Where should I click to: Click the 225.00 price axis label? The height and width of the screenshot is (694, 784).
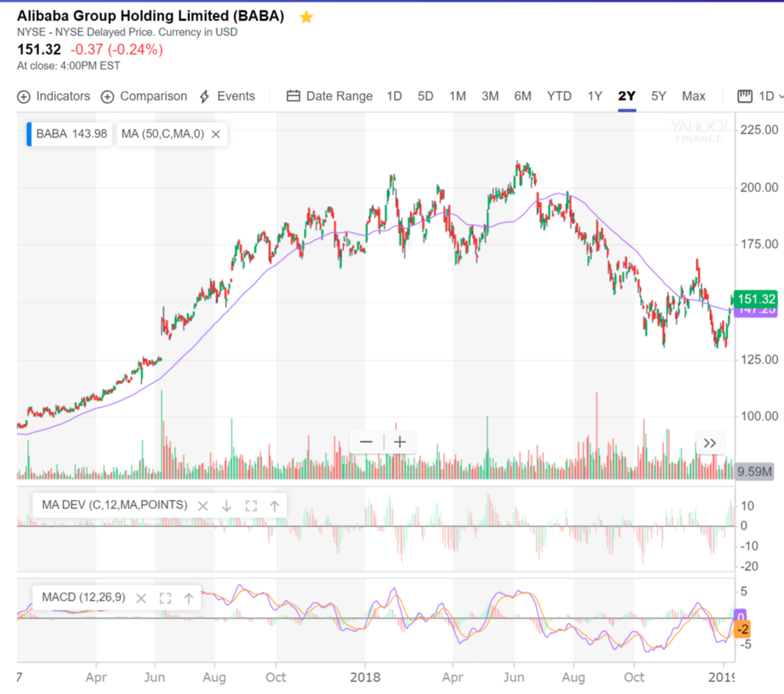[x=759, y=130]
